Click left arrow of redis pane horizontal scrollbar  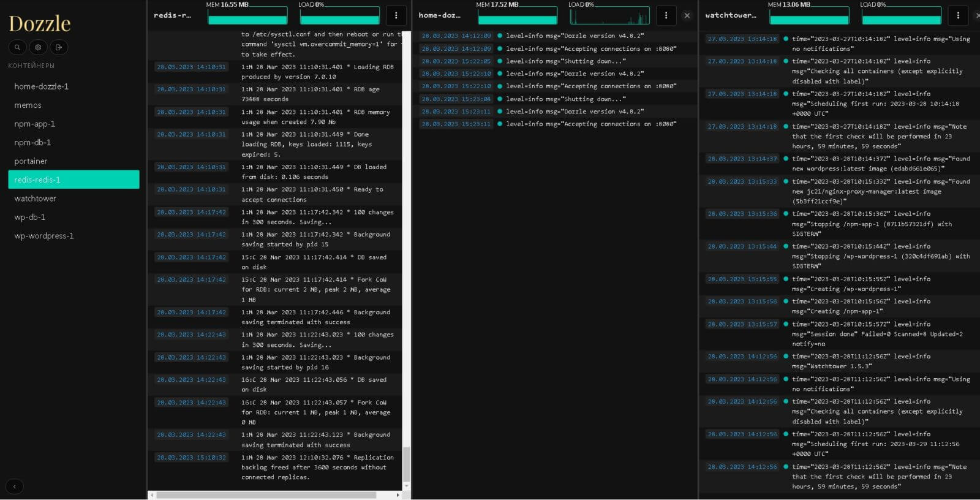pyautogui.click(x=153, y=494)
